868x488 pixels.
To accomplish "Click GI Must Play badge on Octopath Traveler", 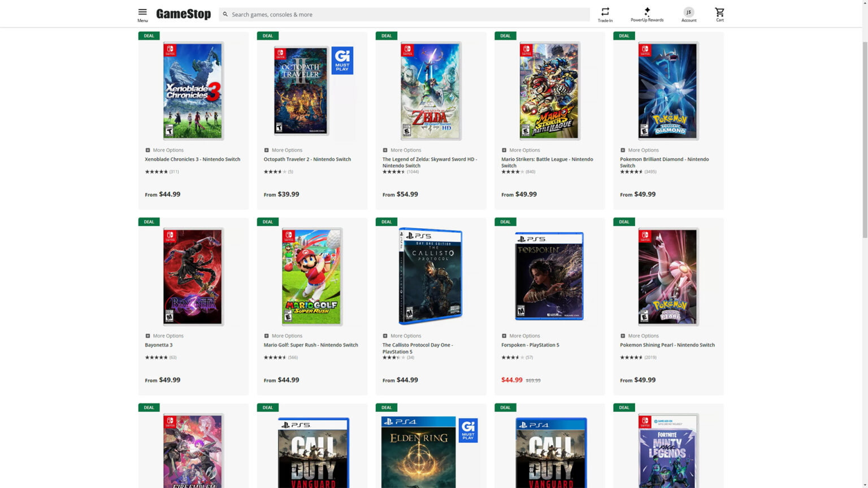I will tap(342, 60).
